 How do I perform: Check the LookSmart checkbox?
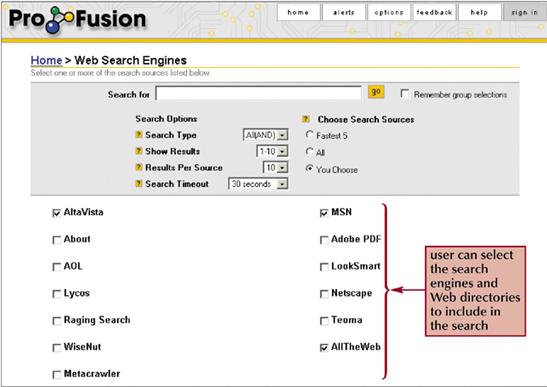[x=324, y=267]
